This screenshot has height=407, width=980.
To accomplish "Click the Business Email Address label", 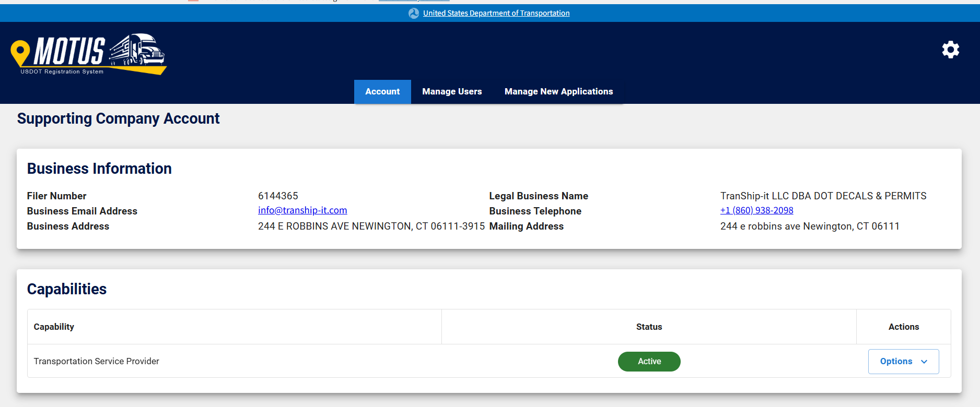I will (x=82, y=211).
